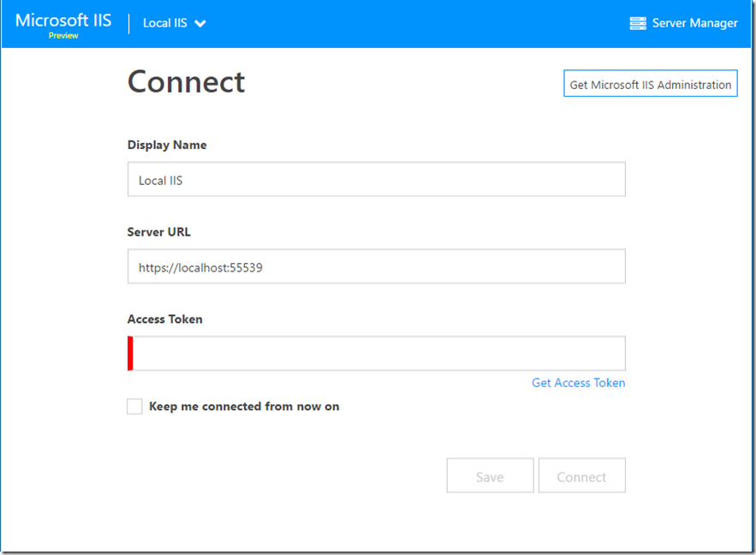Image resolution: width=756 pixels, height=555 pixels.
Task: Click the Access Token label
Action: coord(165,319)
